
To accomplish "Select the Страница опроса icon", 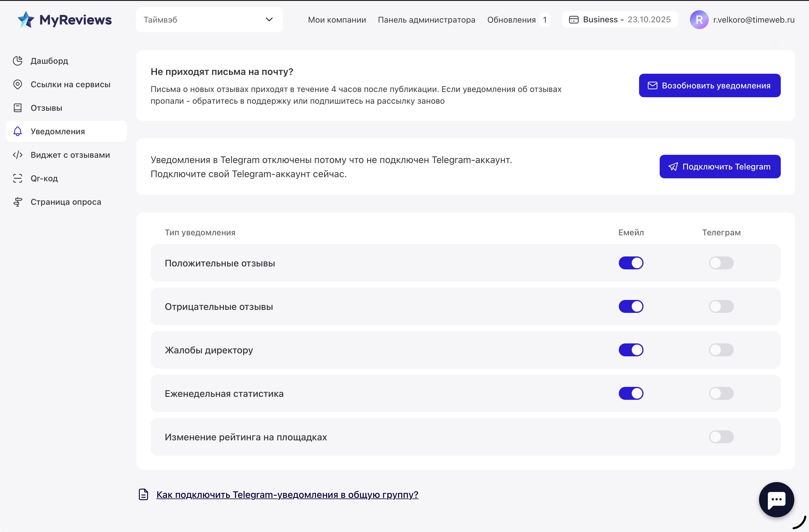I will [x=18, y=202].
